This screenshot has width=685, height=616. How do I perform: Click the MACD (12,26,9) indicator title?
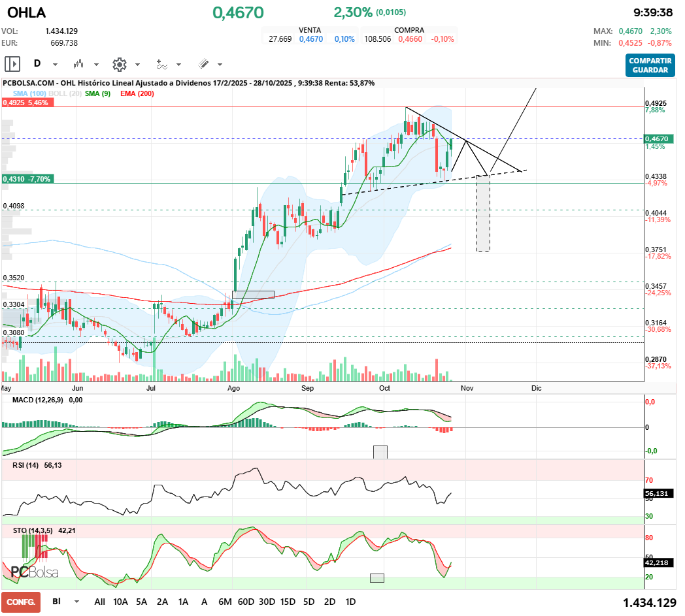38,400
